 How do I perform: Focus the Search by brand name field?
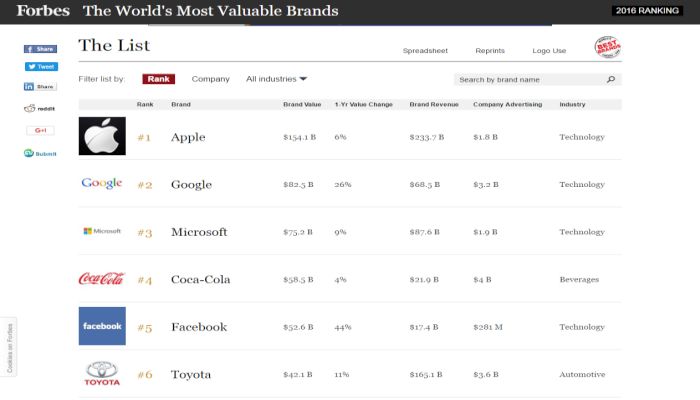530,79
